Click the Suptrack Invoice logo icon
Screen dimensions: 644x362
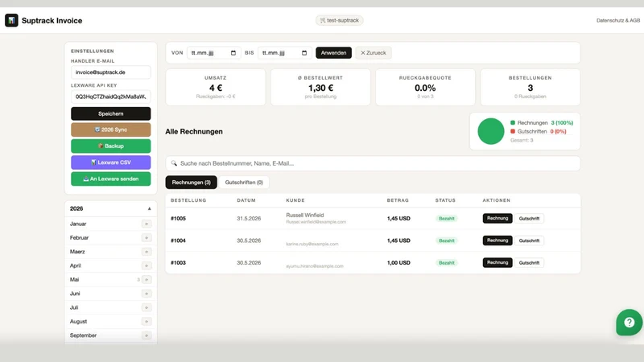pyautogui.click(x=11, y=20)
